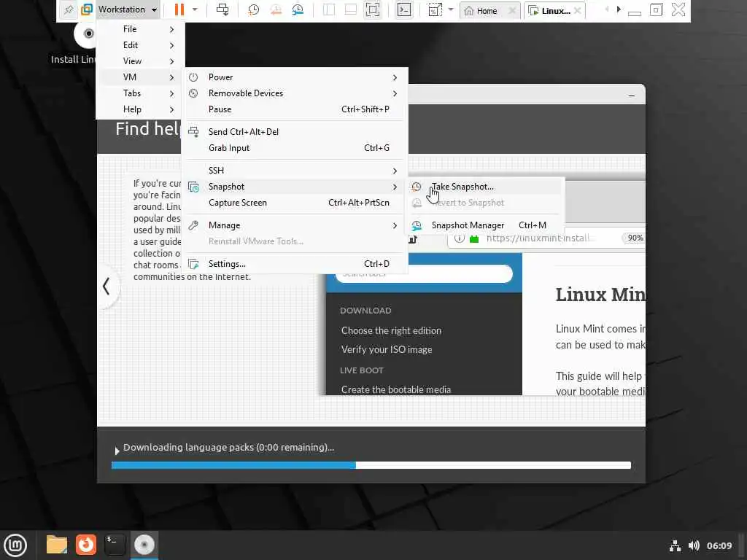Choose Capture Screen from the VM menu
The height and width of the screenshot is (560, 747).
(x=295, y=203)
